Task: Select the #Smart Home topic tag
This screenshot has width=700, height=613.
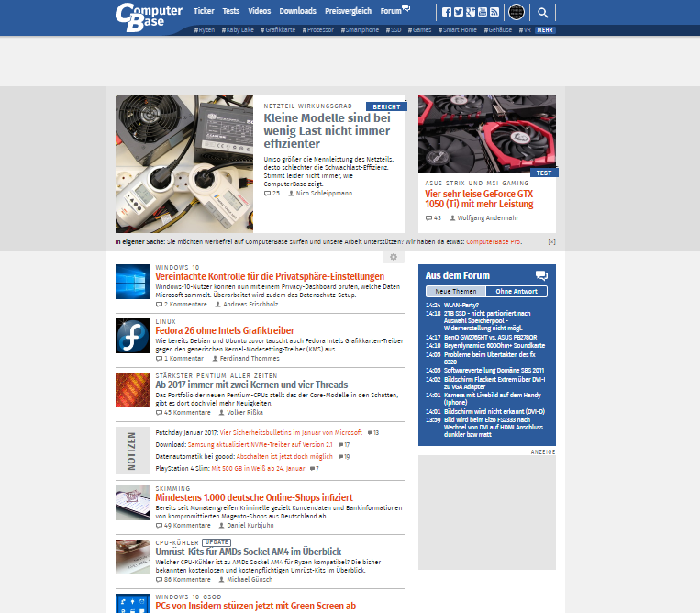Action: pyautogui.click(x=458, y=30)
